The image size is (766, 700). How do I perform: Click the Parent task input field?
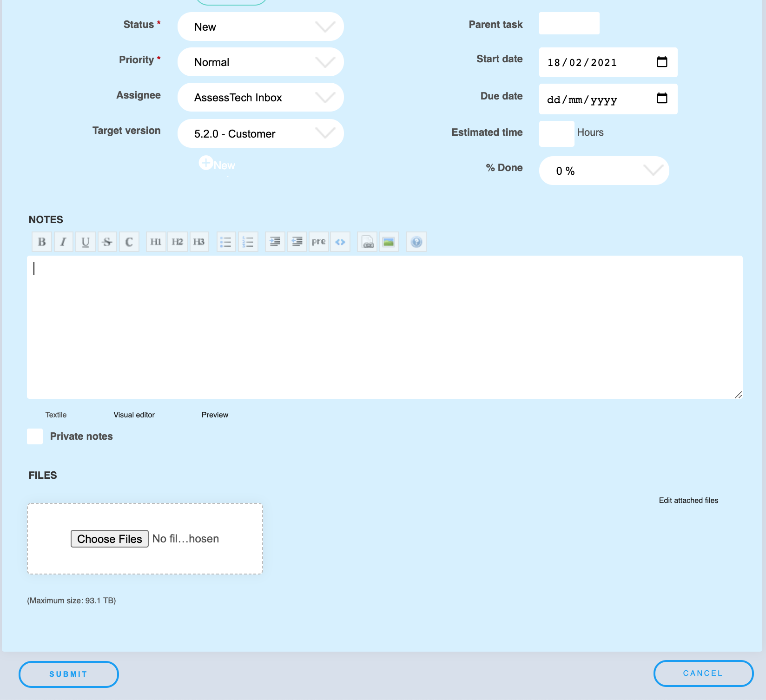[569, 23]
